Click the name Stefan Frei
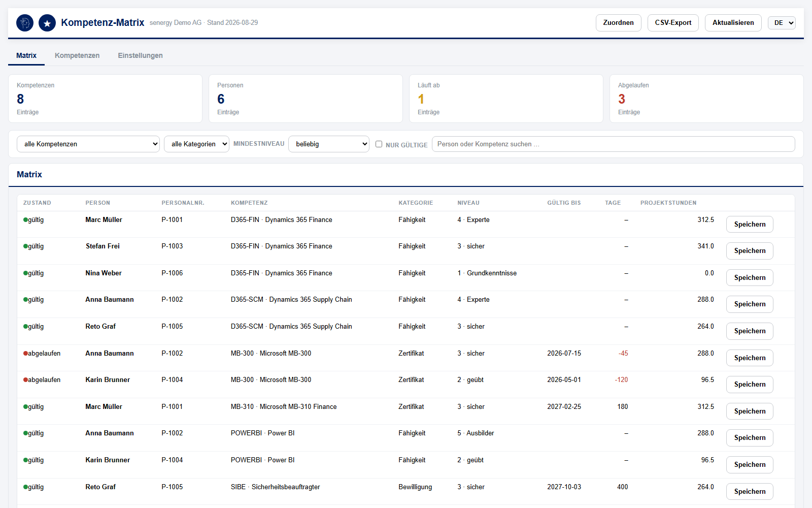This screenshot has height=508, width=812. (103, 246)
